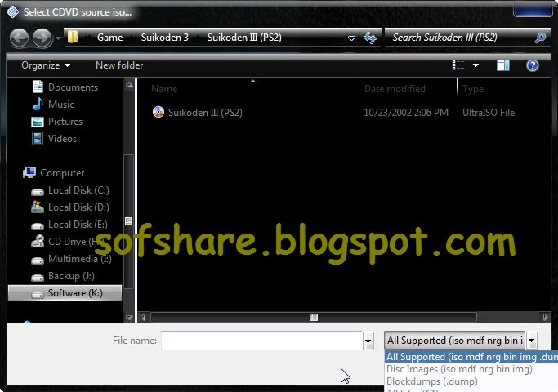Click the Music note icon

coord(38,104)
